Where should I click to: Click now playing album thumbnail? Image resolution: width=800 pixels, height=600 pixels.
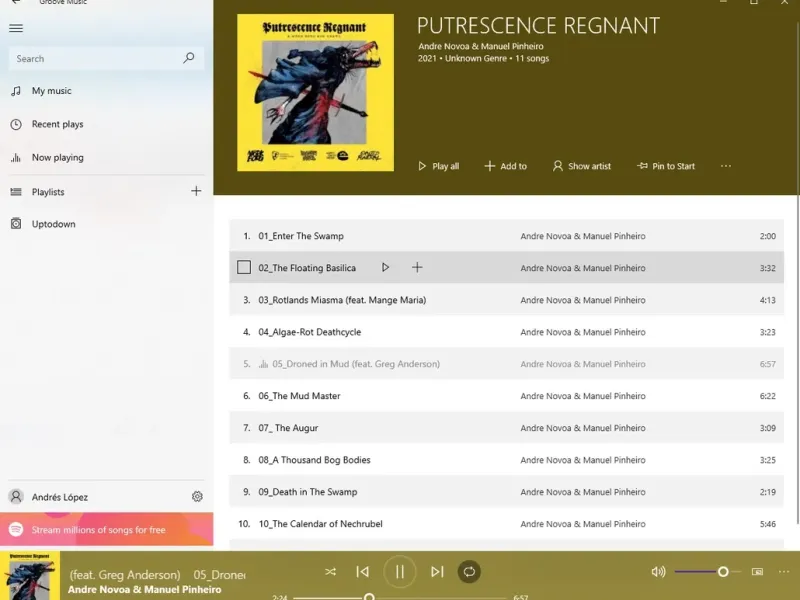pos(30,576)
